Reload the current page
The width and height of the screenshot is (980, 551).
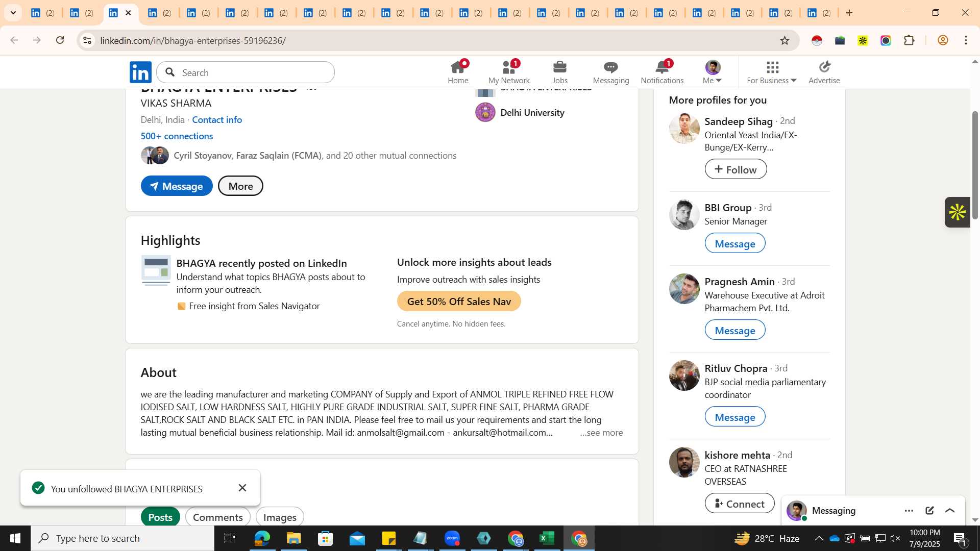click(60, 40)
